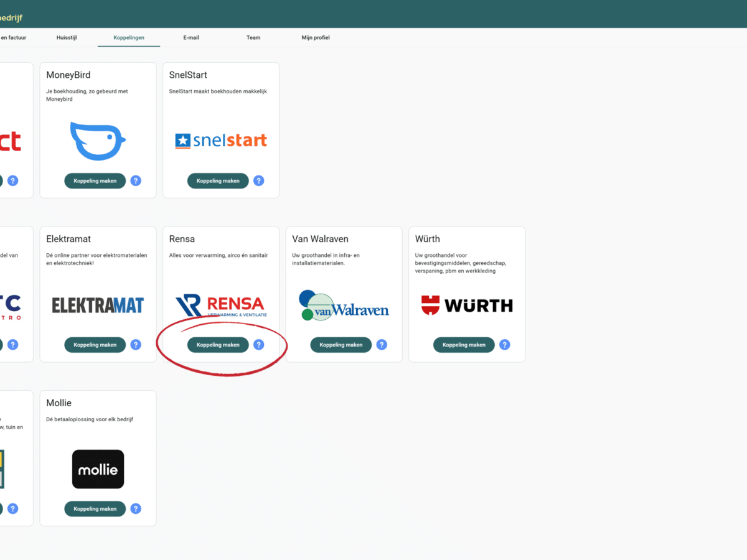Click the Rensa card title
The width and height of the screenshot is (747, 560).
click(x=181, y=239)
